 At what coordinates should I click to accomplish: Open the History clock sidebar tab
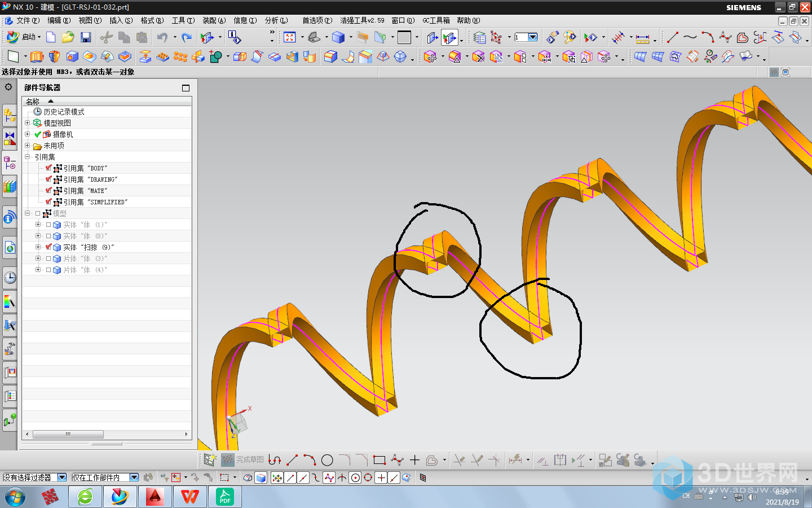(x=10, y=277)
